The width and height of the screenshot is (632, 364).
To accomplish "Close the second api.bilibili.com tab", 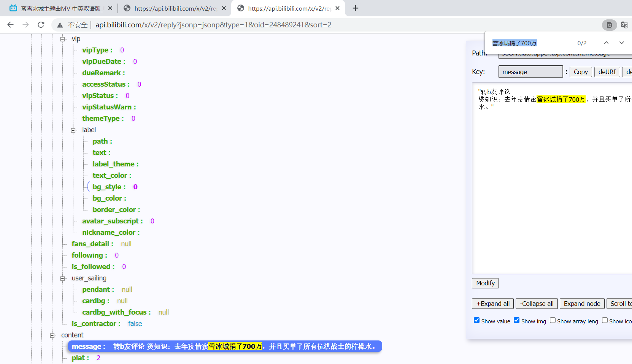I will point(224,8).
